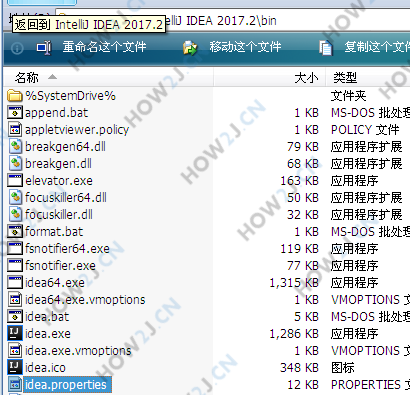Select the appletviewer.policy file name
Viewport: 410px width, 395px height.
point(77,130)
